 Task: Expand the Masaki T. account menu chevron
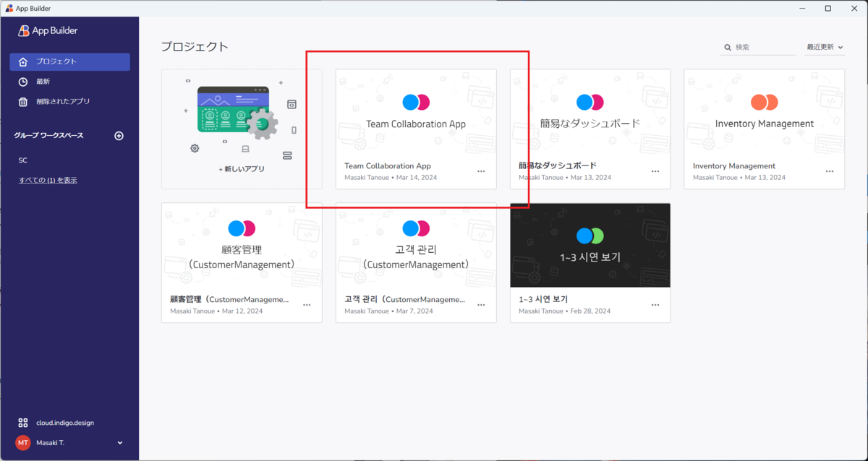click(120, 442)
